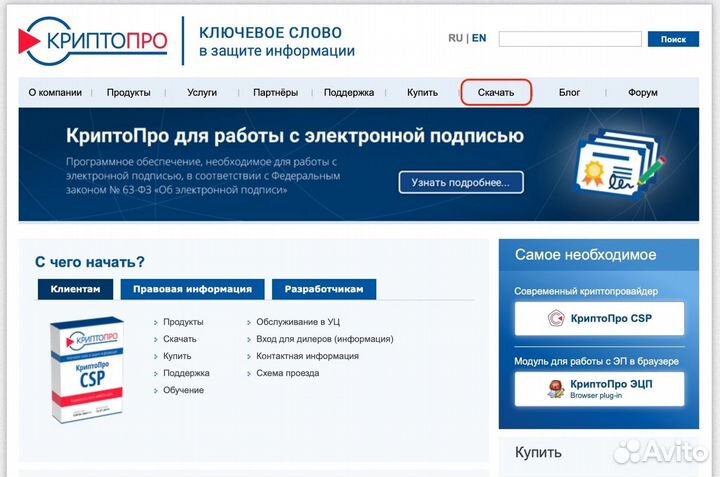Select the Правовая информация tab

tap(192, 289)
